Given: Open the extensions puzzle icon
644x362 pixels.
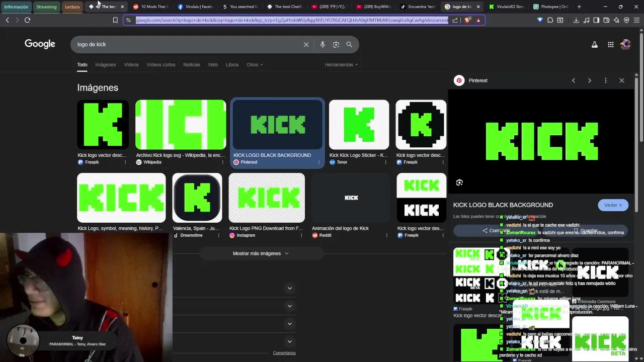Looking at the screenshot, I should coord(550,20).
